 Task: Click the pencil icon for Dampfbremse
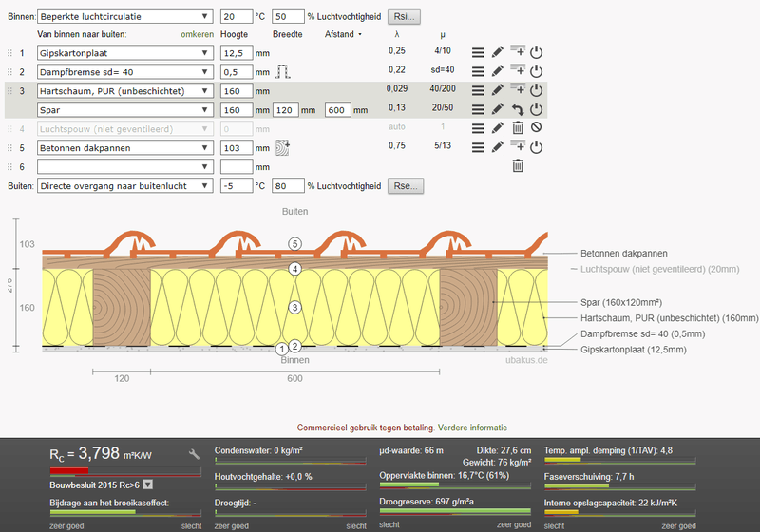click(497, 70)
